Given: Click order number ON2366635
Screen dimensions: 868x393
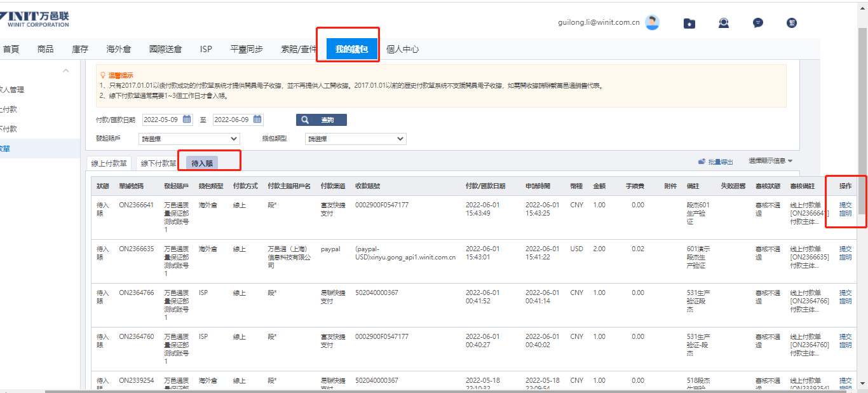Looking at the screenshot, I should pyautogui.click(x=136, y=249).
